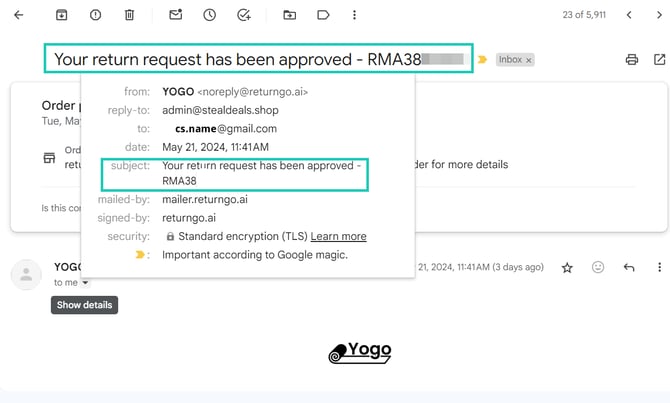The image size is (670, 403).
Task: Go back to the inbox list
Action: pyautogui.click(x=19, y=15)
